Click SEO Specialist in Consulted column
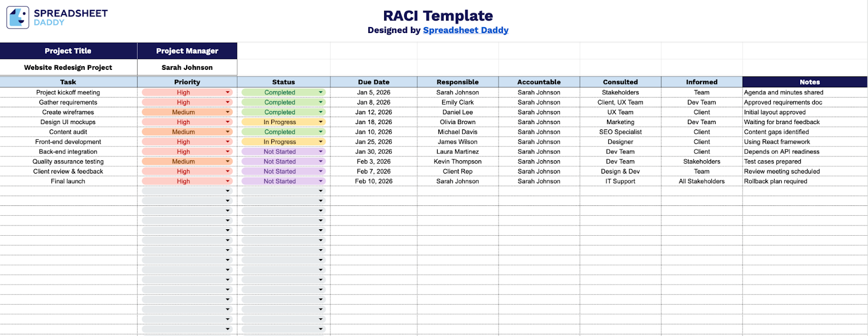Screen dimensions: 868x336 [621, 132]
